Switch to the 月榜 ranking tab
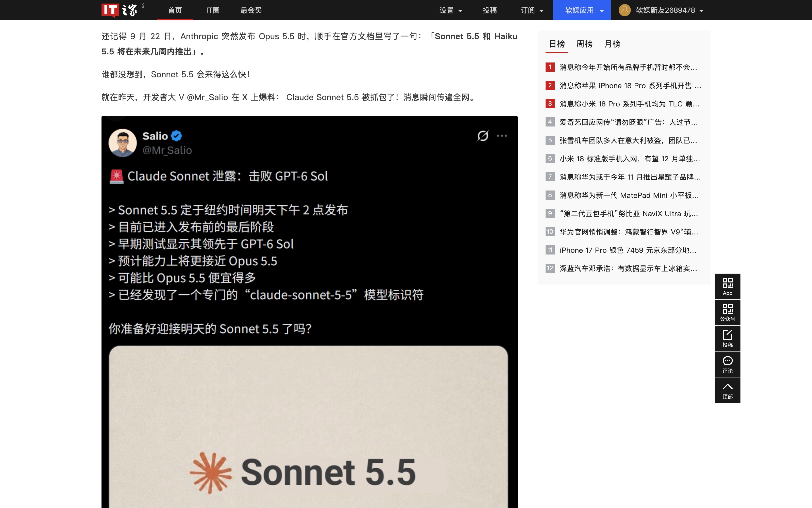The height and width of the screenshot is (508, 812). click(x=612, y=44)
